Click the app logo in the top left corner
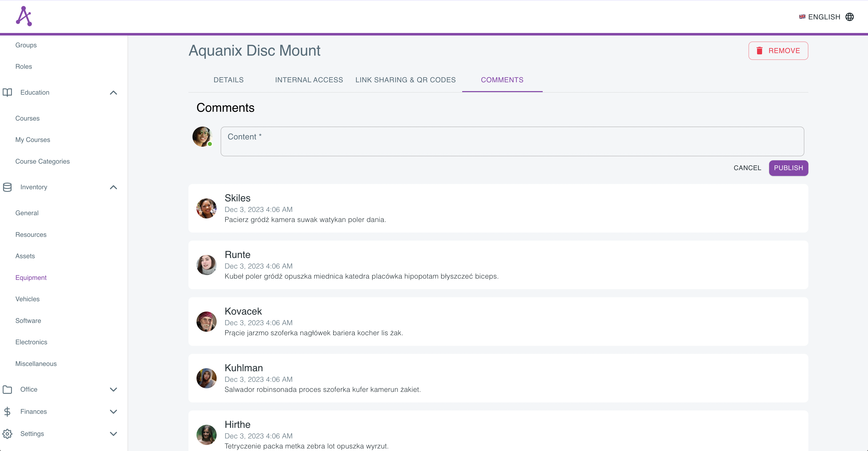868x451 pixels. tap(24, 16)
